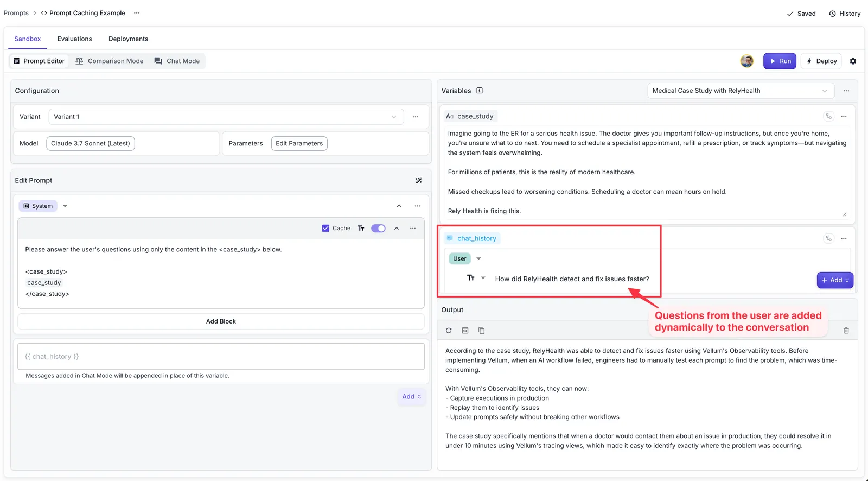Click the chat_history placeholder input field

pos(221,357)
